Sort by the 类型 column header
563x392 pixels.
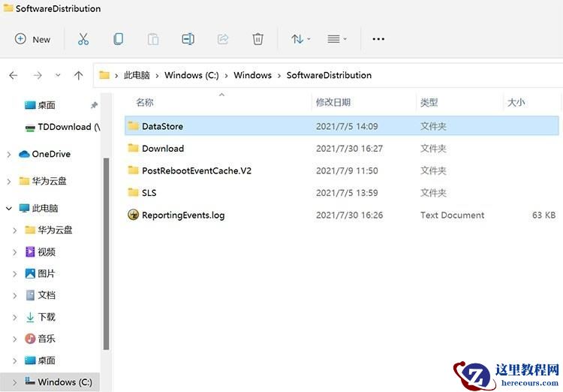tap(429, 102)
